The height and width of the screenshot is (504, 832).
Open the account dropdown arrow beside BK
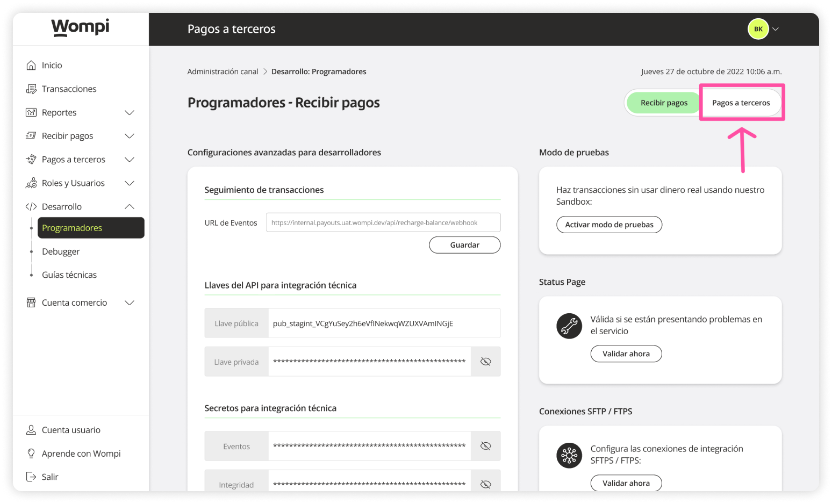776,29
